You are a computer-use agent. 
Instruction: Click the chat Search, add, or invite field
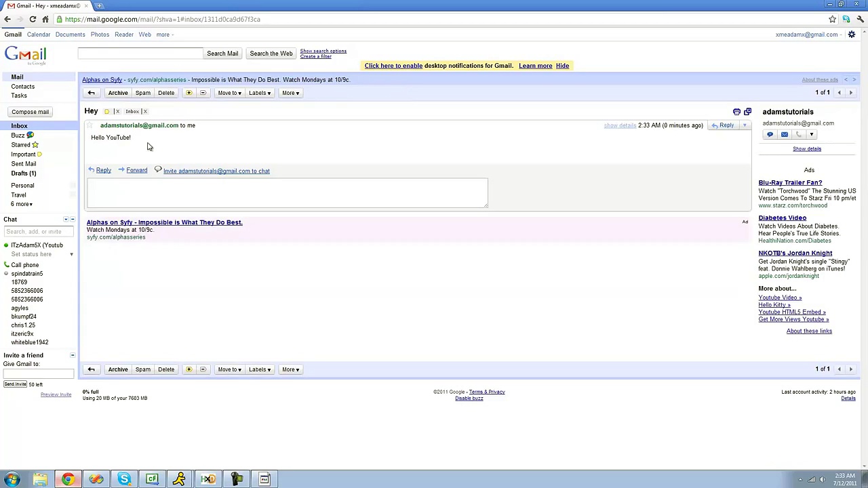tap(39, 232)
